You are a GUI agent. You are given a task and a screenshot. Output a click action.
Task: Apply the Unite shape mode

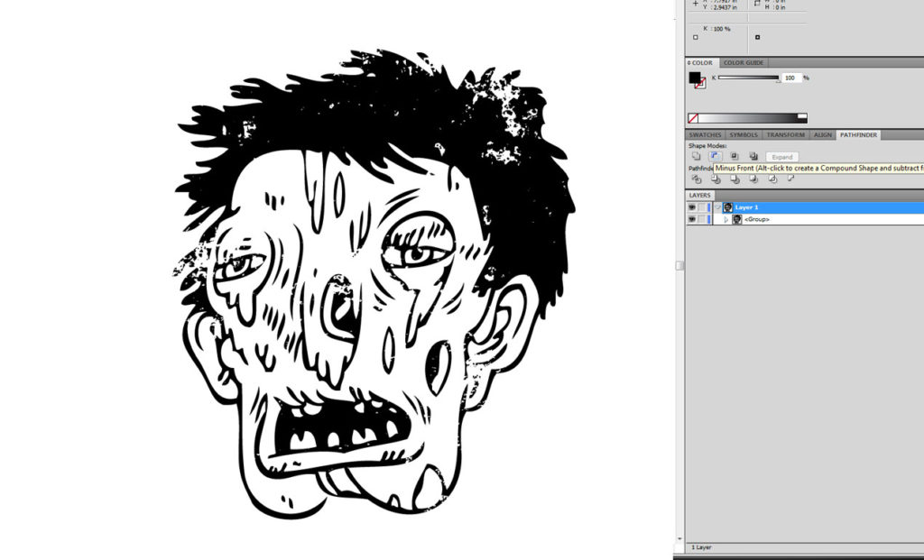696,156
